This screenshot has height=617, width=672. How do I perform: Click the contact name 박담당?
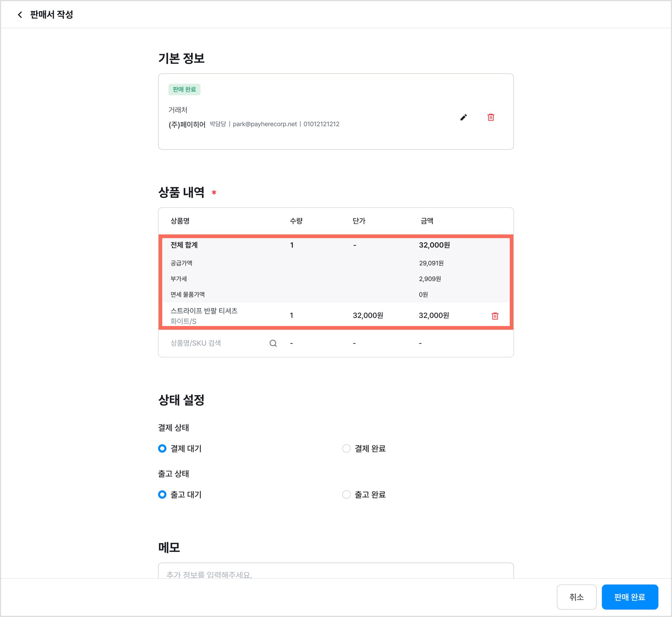218,124
